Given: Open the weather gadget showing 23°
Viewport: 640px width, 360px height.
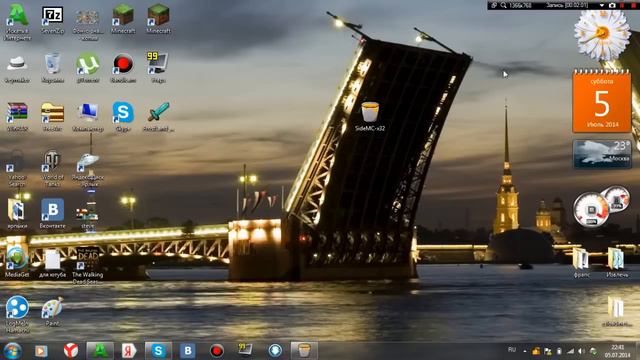Looking at the screenshot, I should tap(602, 154).
